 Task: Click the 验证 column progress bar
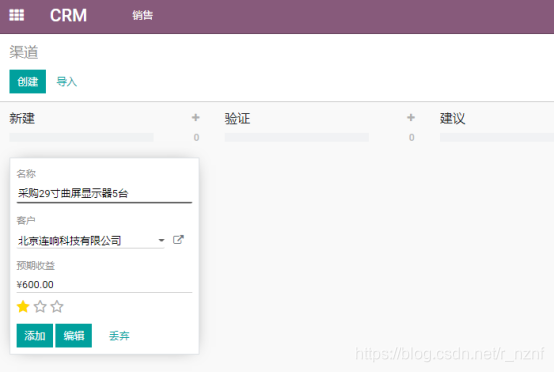297,137
